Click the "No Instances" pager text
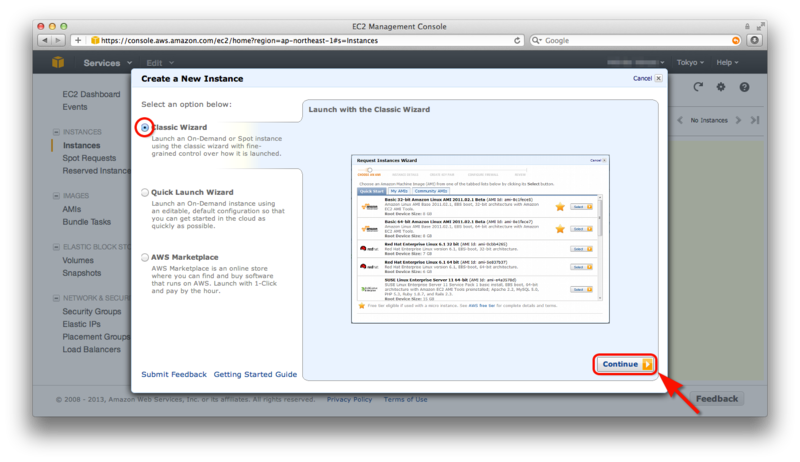 coord(709,120)
